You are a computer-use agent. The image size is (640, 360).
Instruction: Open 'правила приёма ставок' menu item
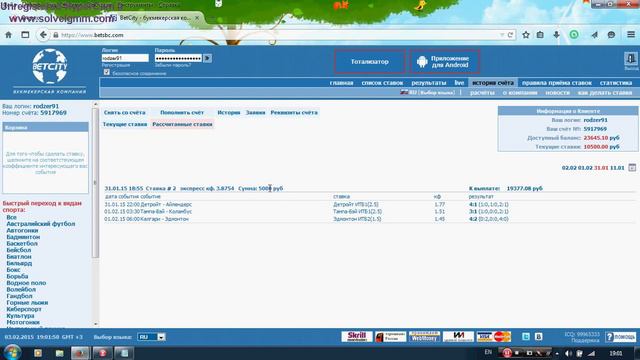pos(557,83)
